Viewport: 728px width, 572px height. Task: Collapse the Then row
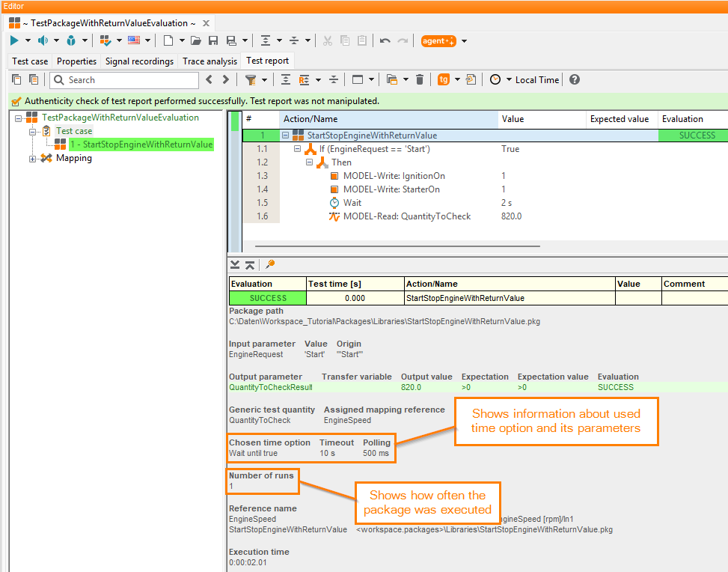[x=309, y=162]
